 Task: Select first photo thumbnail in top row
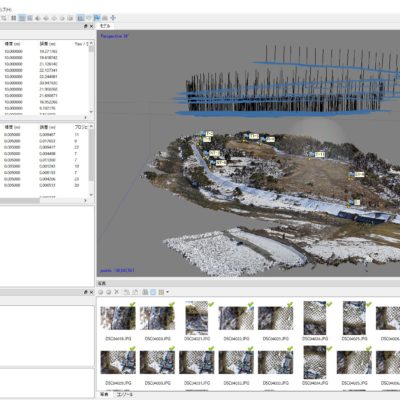click(x=118, y=318)
